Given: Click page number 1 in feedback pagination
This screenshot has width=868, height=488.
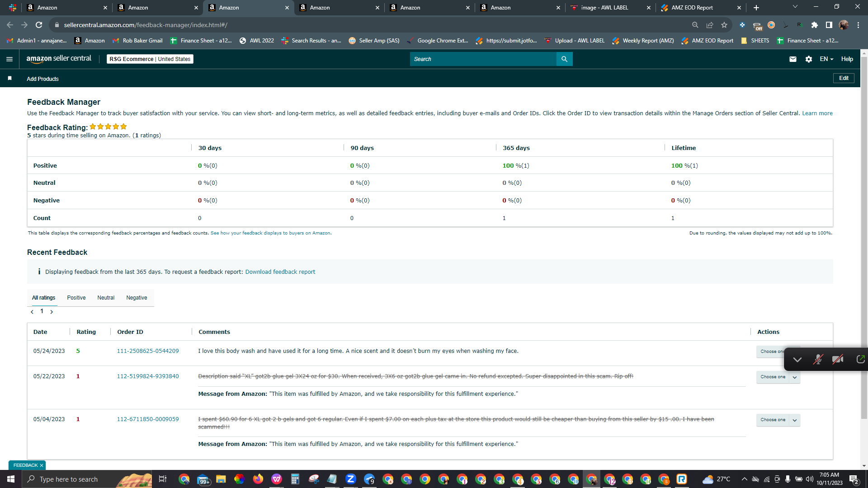Looking at the screenshot, I should (x=42, y=311).
